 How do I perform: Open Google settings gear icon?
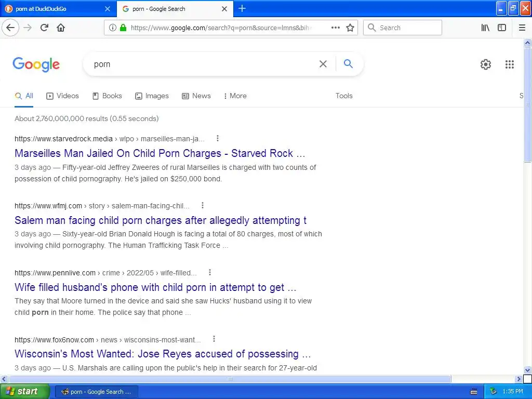pyautogui.click(x=486, y=64)
